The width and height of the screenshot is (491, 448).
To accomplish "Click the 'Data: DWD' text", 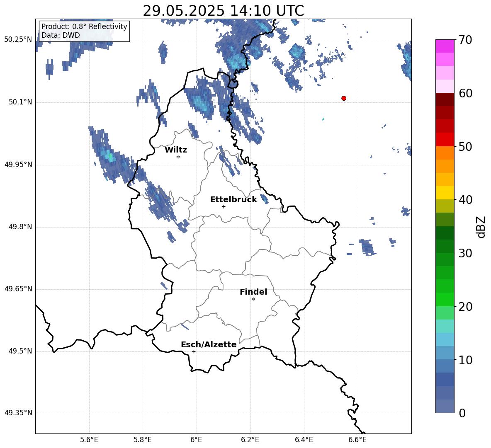I will (x=61, y=35).
